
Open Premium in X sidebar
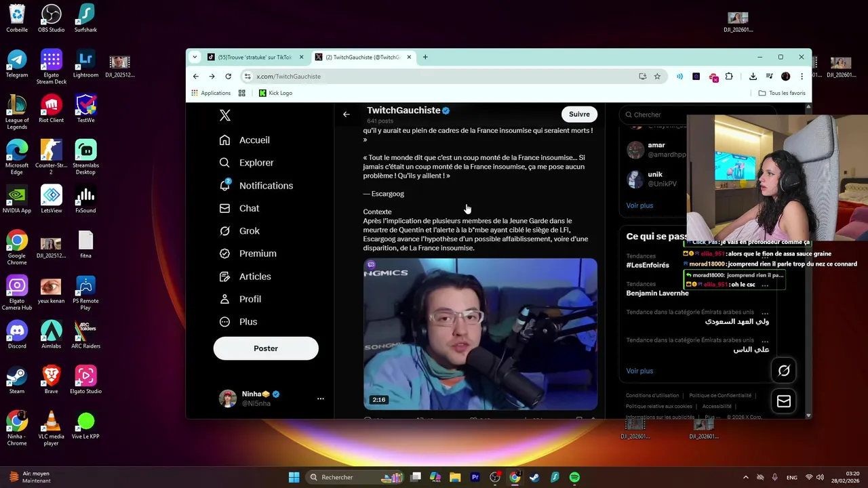[248, 253]
